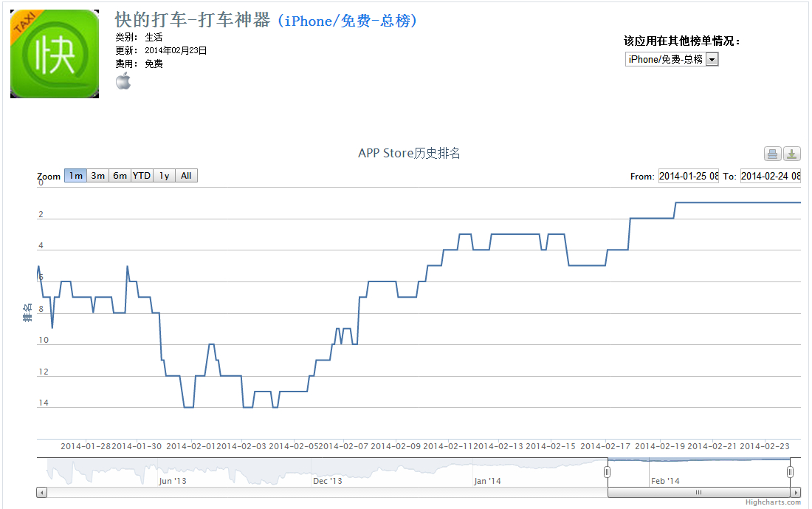Click the Jan '14 navigator label
This screenshot has width=812, height=509.
[x=487, y=481]
